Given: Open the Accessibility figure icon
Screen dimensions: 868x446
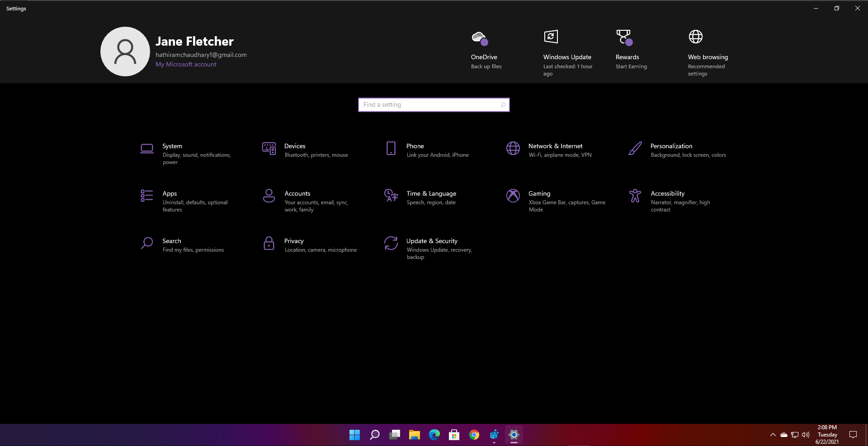Looking at the screenshot, I should 635,196.
